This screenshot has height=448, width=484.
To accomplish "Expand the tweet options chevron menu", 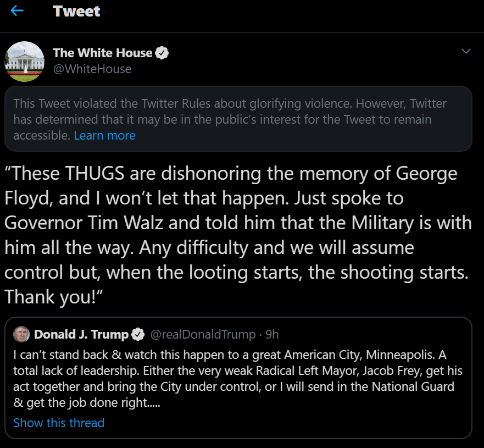I will [x=466, y=52].
